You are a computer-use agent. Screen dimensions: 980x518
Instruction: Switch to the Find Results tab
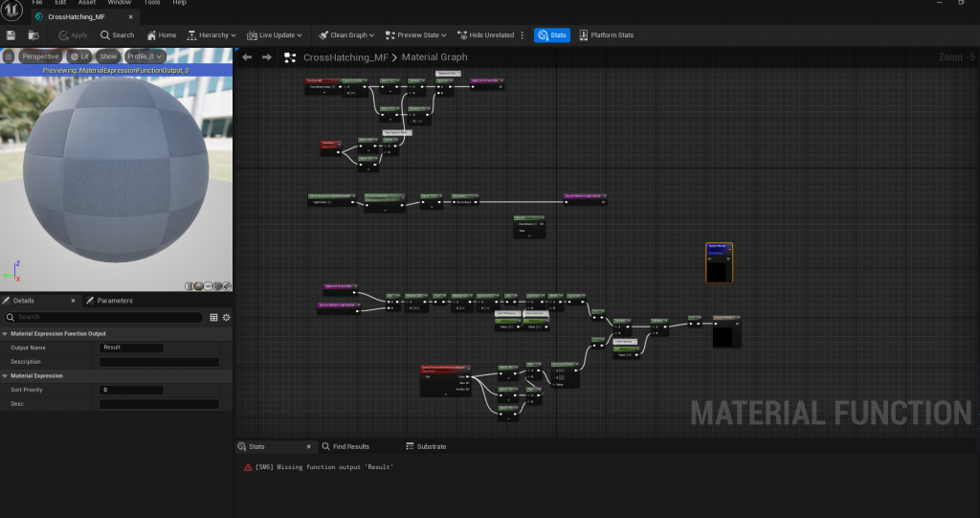tap(345, 447)
